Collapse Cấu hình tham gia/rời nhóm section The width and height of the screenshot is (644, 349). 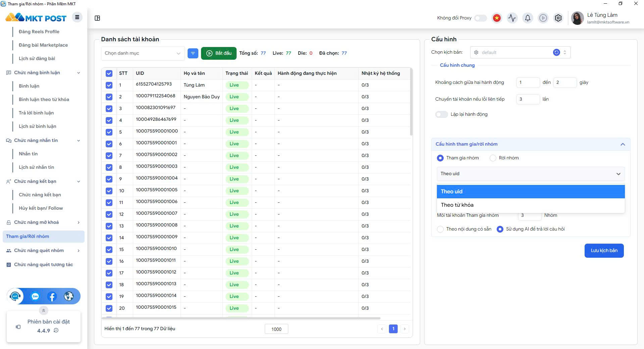(623, 144)
